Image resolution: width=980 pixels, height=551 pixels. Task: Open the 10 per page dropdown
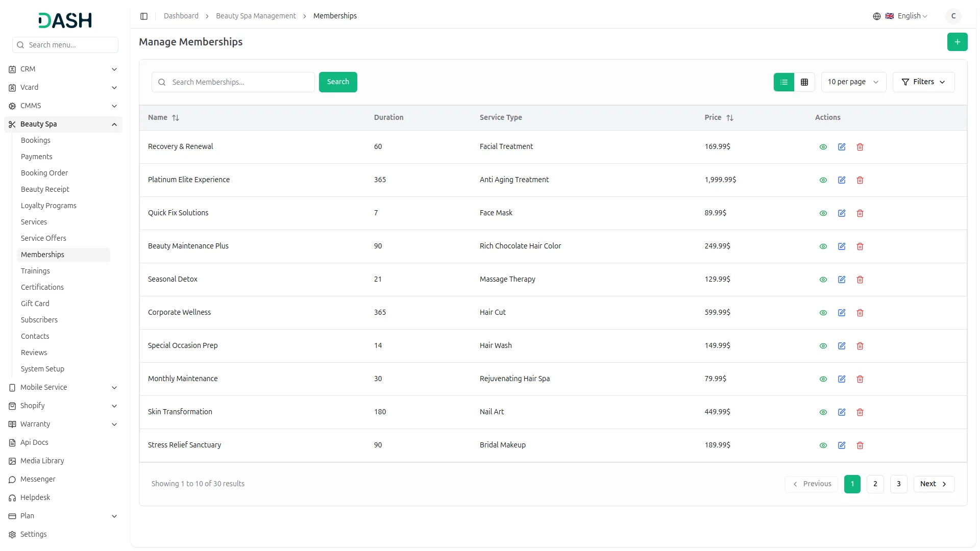(x=853, y=82)
